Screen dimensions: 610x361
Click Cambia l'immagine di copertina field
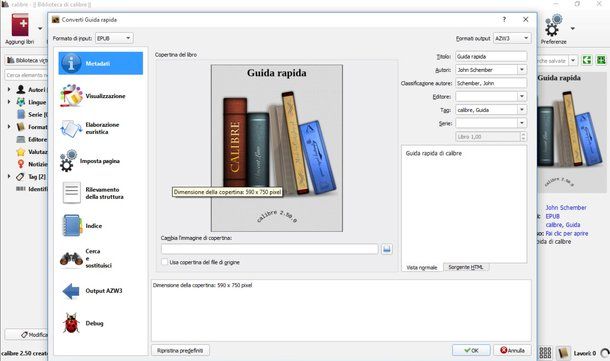(x=270, y=249)
